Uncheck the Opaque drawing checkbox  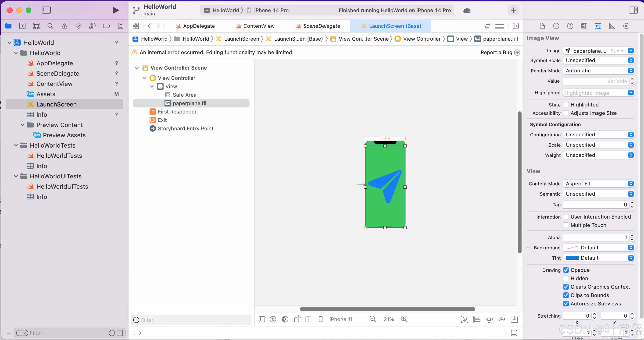pyautogui.click(x=566, y=270)
